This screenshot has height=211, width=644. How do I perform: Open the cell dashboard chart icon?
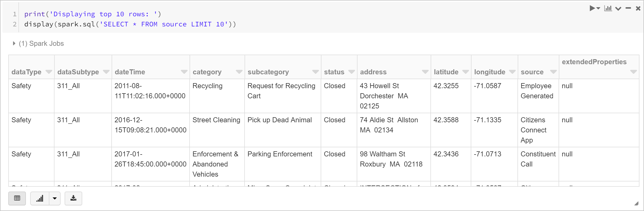(x=608, y=8)
